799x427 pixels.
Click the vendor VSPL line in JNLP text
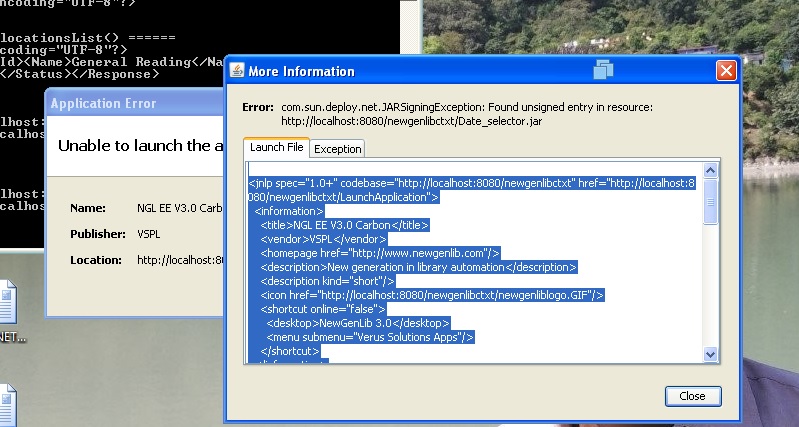[324, 240]
